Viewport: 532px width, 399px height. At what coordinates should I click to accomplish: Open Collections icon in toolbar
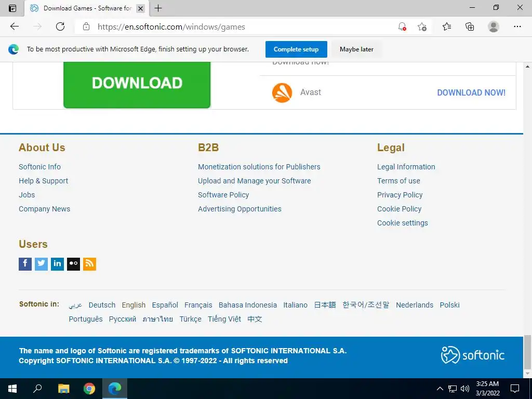point(470,26)
